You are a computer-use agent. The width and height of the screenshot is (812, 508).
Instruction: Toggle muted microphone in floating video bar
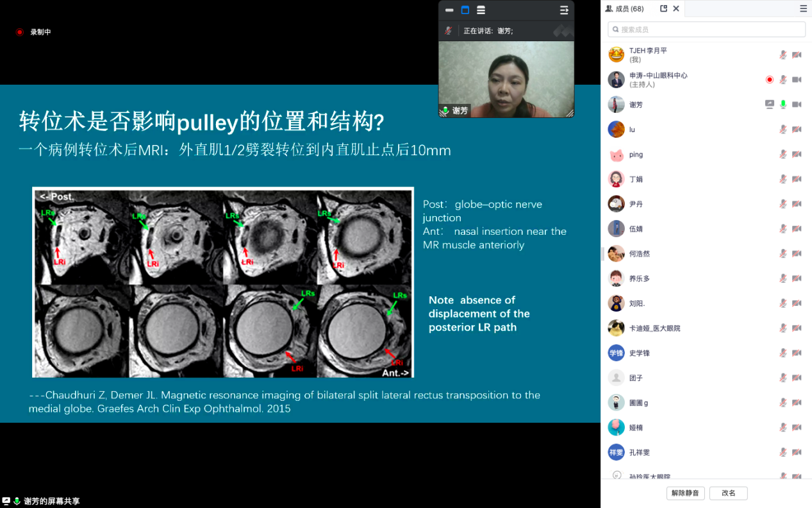click(x=449, y=31)
